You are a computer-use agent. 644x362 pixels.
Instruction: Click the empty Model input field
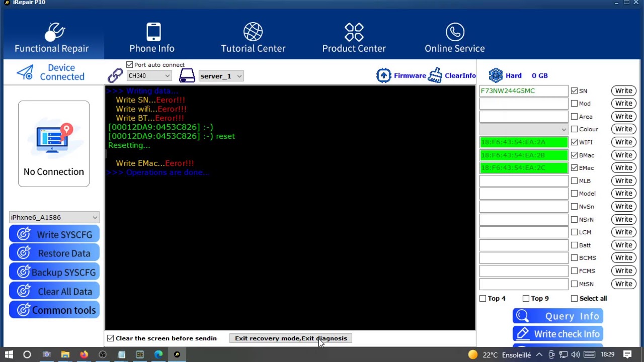(x=524, y=194)
